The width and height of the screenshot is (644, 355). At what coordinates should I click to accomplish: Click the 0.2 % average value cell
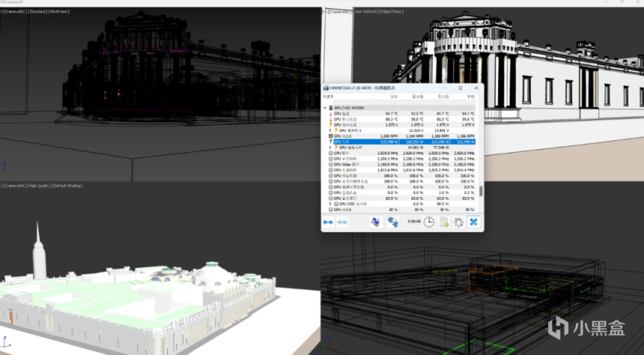coord(470,192)
